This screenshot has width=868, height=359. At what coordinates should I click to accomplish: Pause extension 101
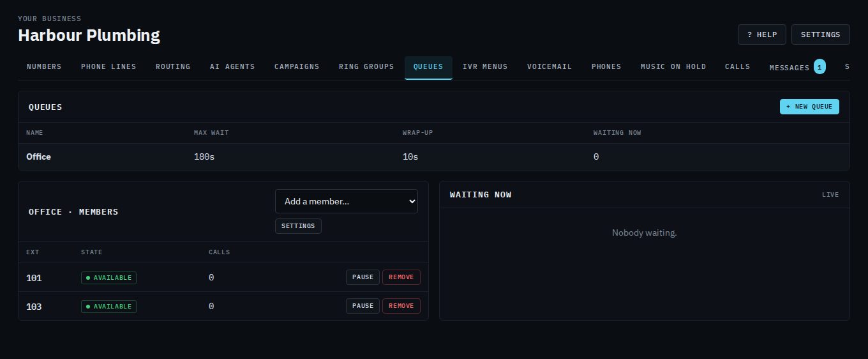363,277
